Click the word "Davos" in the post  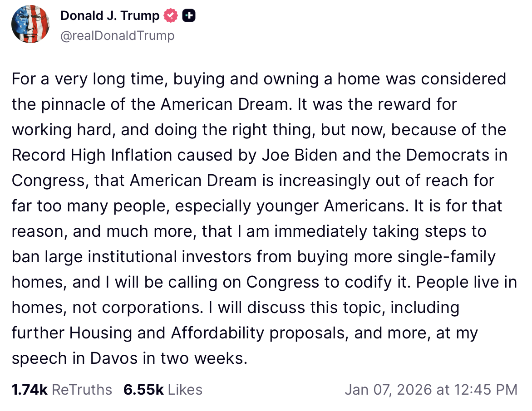(x=113, y=358)
